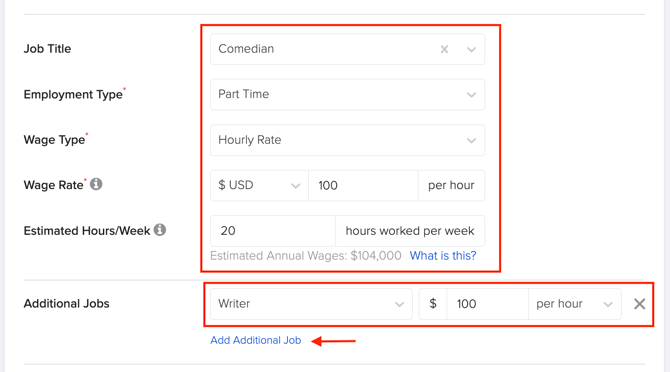Focus the wage rate 100 input field
The image size is (670, 372).
(x=363, y=185)
